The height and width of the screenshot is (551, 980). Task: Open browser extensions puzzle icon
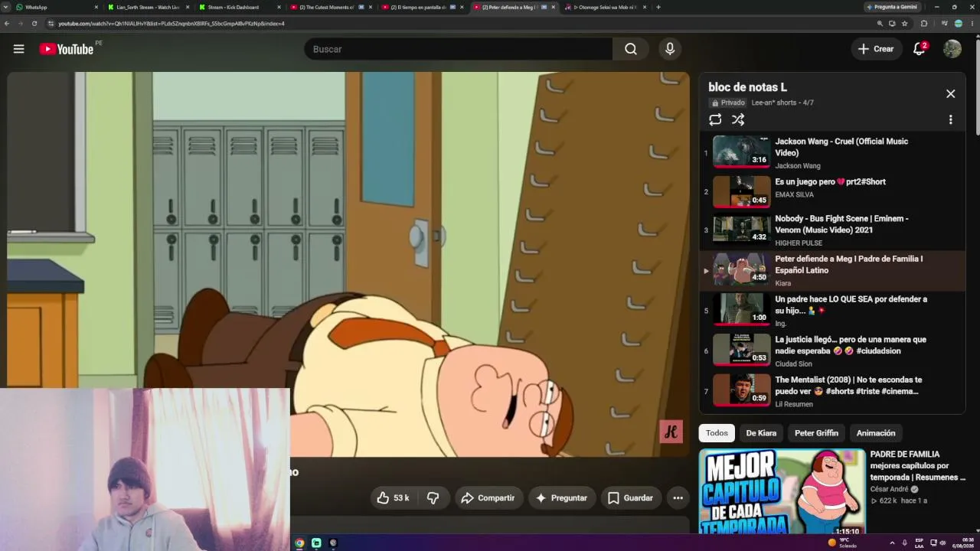click(924, 24)
